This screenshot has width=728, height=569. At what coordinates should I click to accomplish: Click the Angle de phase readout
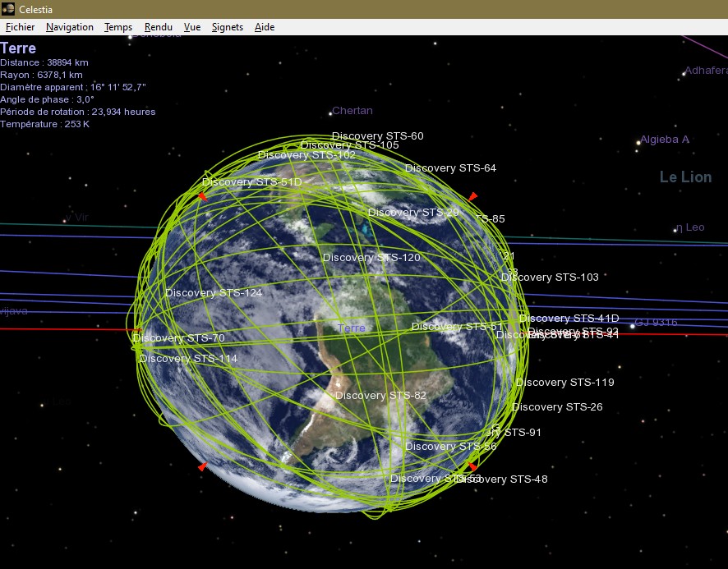tap(47, 99)
